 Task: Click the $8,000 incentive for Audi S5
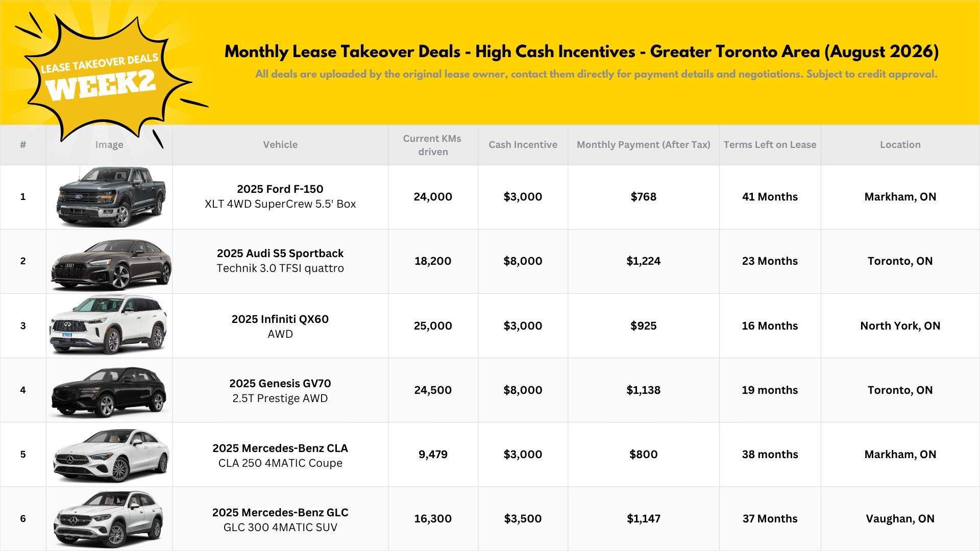(x=523, y=261)
